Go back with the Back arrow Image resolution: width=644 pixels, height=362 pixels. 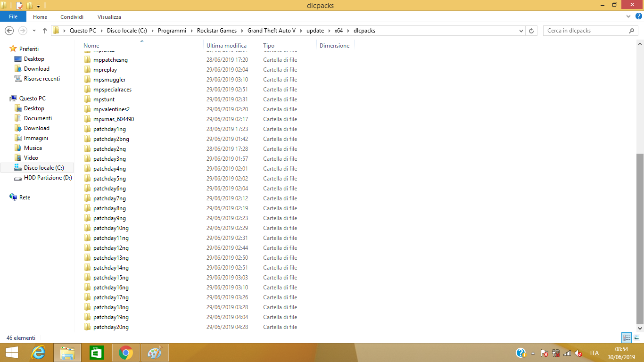tap(9, 31)
